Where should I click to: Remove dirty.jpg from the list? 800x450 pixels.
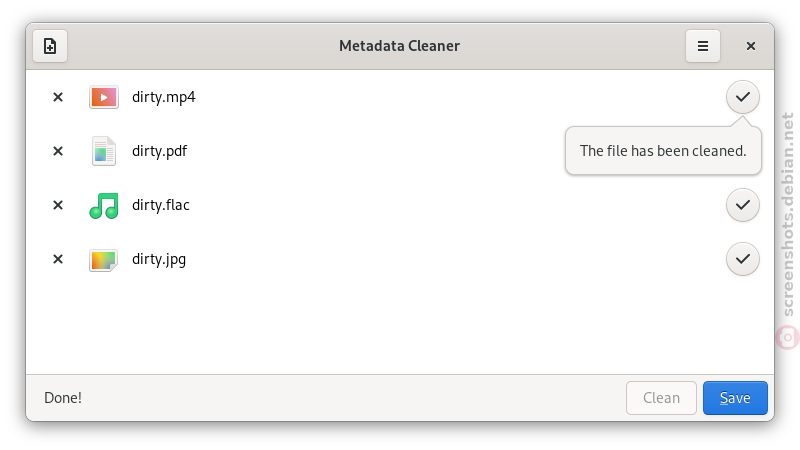(58, 259)
